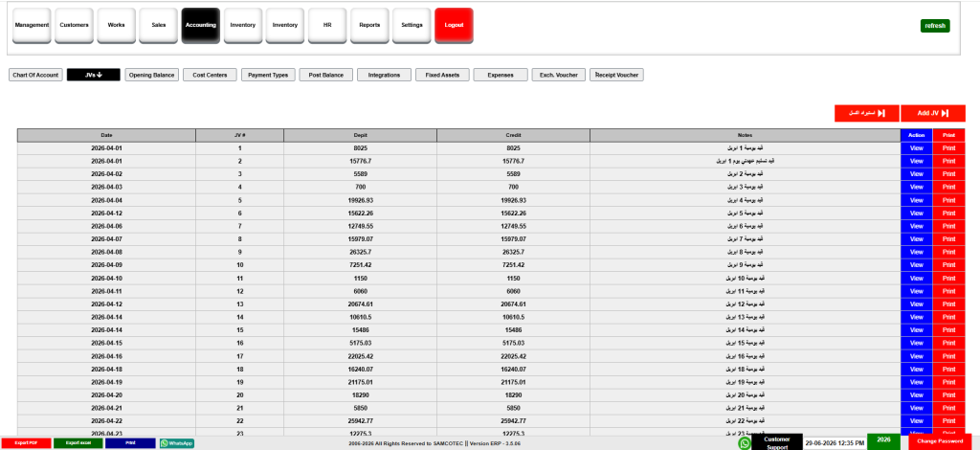Click the green 2026 year button

[883, 440]
